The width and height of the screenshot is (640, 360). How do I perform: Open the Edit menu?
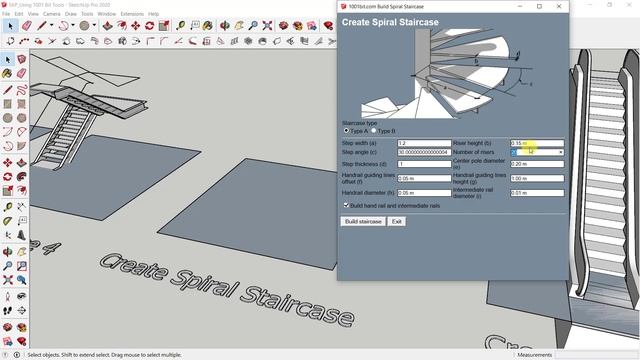click(19, 14)
